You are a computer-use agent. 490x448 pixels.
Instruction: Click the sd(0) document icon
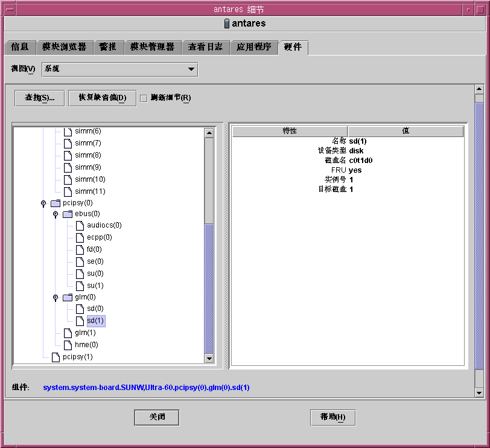point(80,309)
